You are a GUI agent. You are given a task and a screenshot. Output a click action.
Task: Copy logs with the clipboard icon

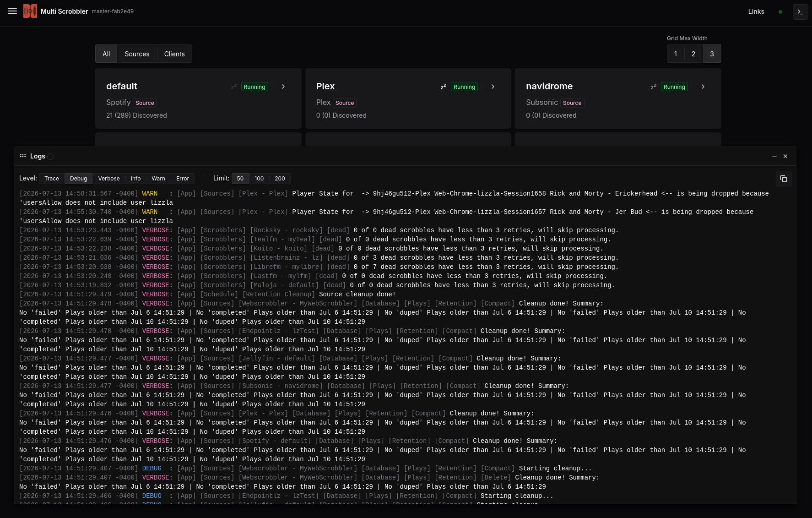[x=784, y=179]
